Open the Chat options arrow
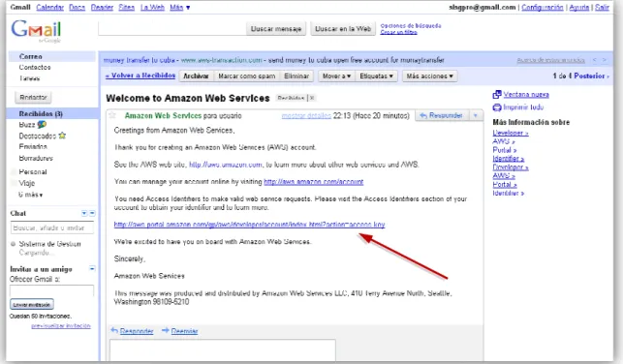 coord(84,213)
